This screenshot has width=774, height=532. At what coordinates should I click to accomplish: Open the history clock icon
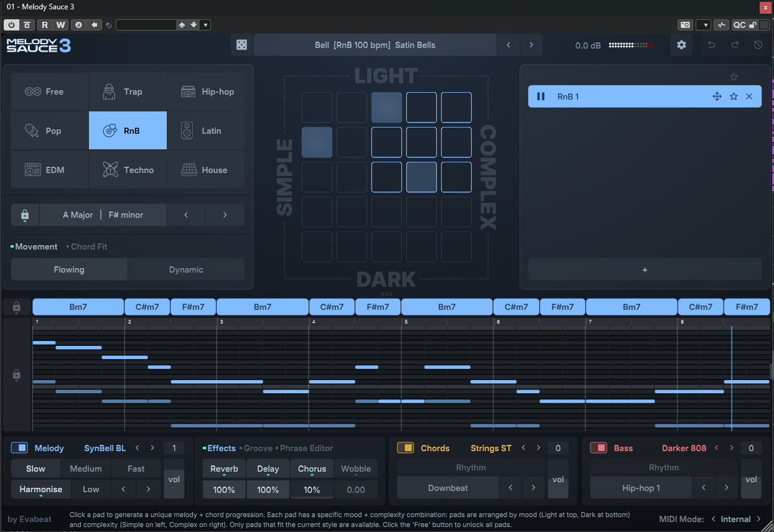[758, 45]
